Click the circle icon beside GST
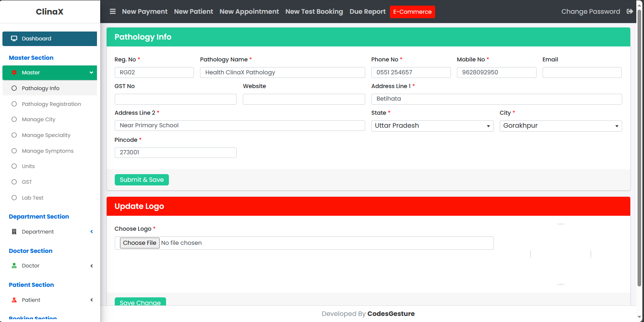644x322 pixels. coord(14,182)
